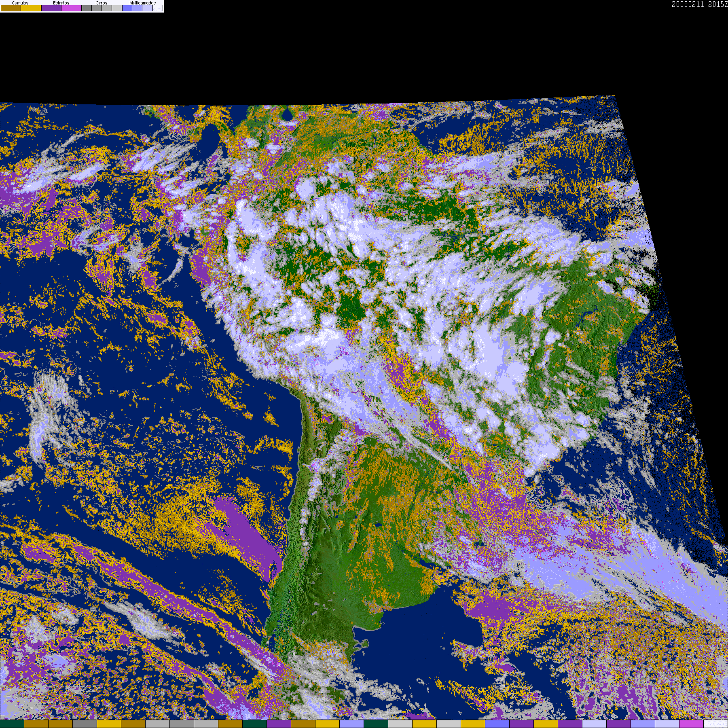Choose the lightest gray Cirros swatch
The image size is (728, 728).
click(117, 8)
